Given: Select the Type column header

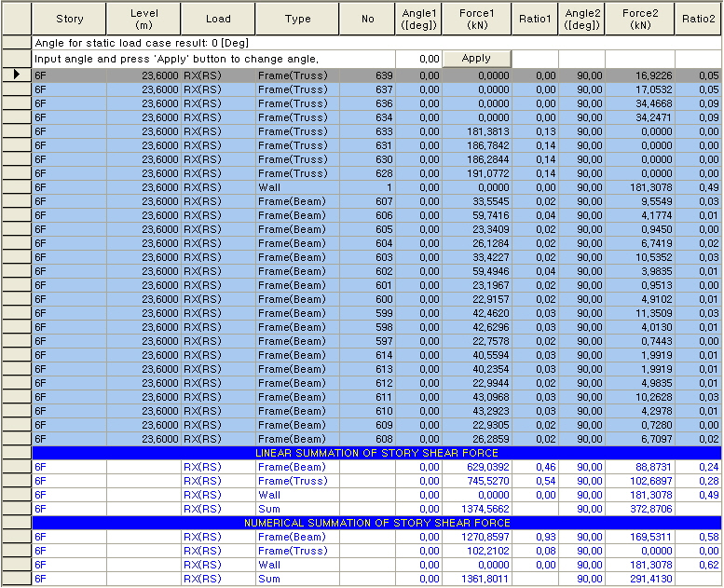Looking at the screenshot, I should tap(297, 19).
